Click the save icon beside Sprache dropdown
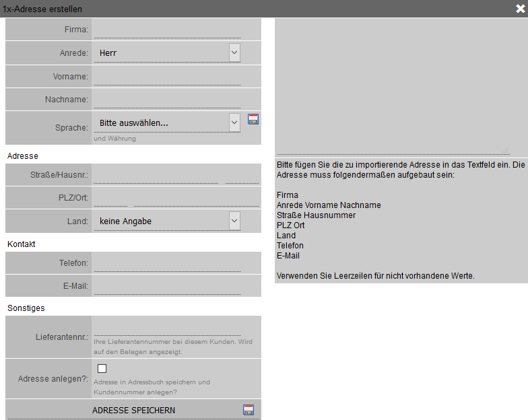Viewport: 528px width, 420px height. [253, 119]
